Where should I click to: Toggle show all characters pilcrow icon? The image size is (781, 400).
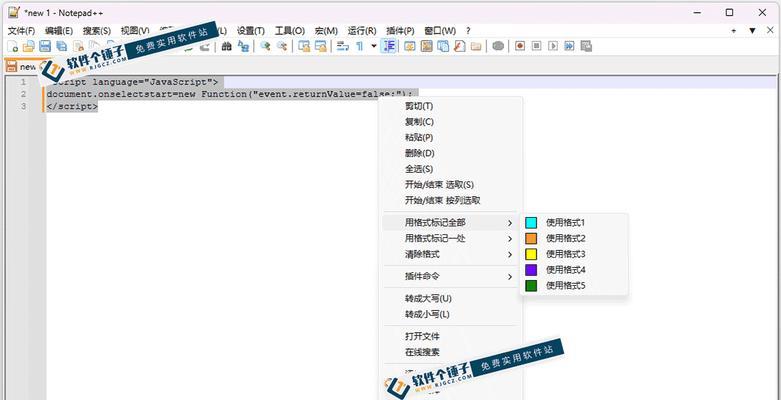tap(359, 46)
